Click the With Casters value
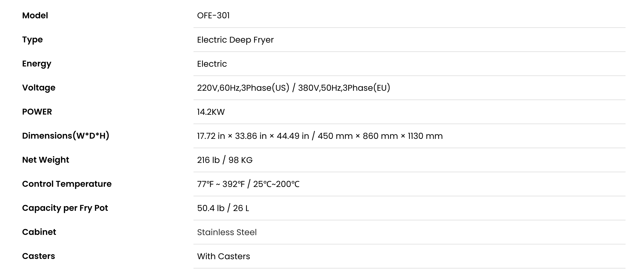The image size is (644, 272). click(224, 256)
